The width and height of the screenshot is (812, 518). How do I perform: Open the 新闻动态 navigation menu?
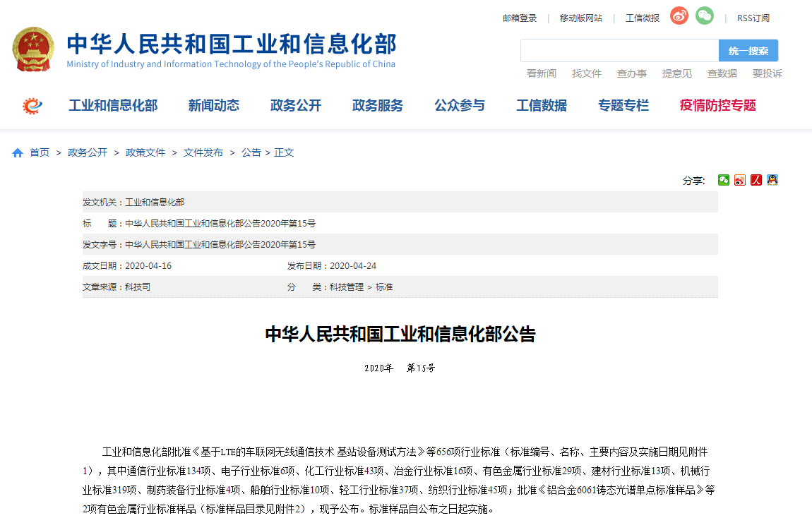[x=213, y=106]
